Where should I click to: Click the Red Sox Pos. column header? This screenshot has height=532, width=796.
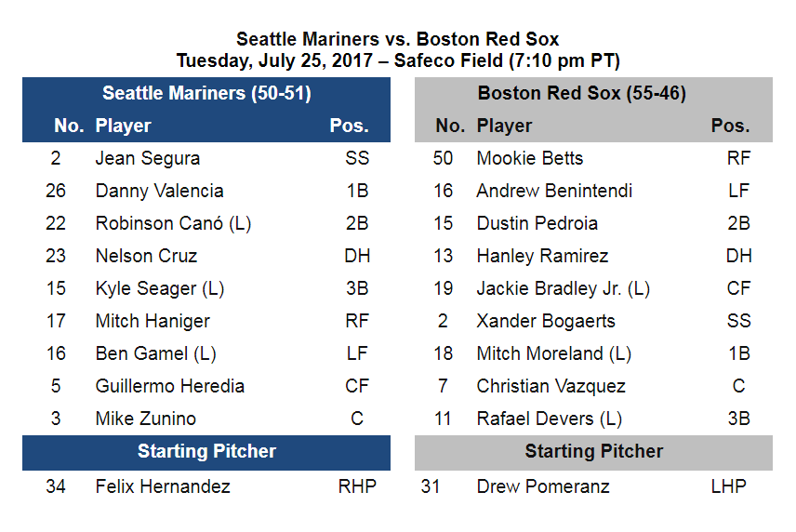(x=730, y=126)
